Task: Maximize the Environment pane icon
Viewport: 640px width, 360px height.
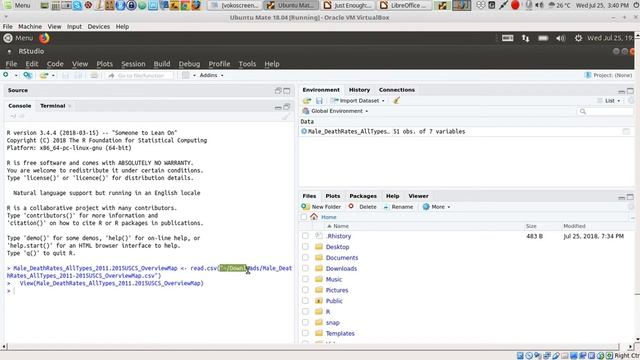Action: 630,91
